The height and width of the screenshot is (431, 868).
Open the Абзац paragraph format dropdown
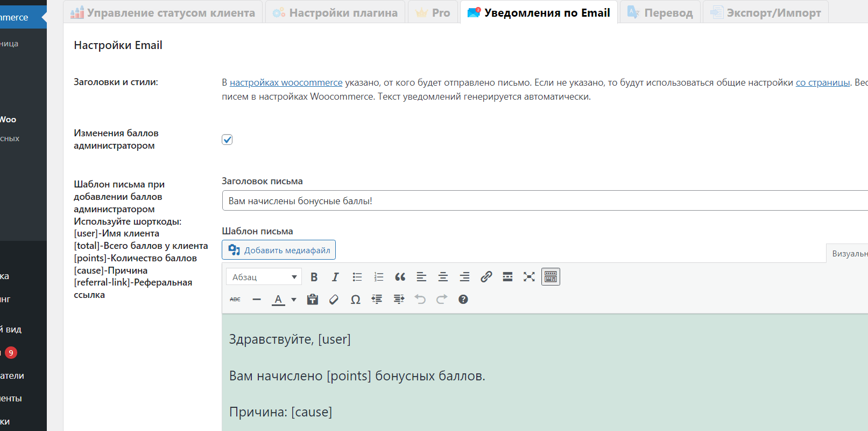(264, 277)
